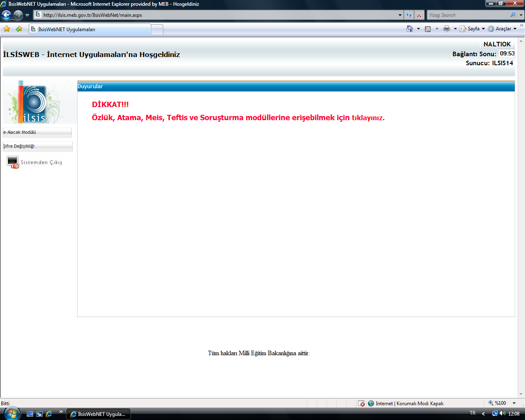Open a new blank tab

157,30
